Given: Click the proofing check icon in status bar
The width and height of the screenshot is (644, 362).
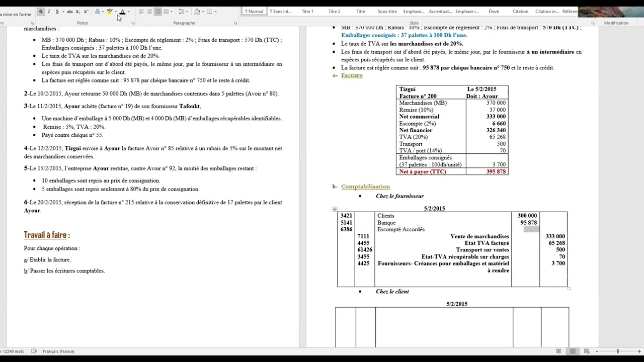Looking at the screenshot, I should [x=34, y=351].
